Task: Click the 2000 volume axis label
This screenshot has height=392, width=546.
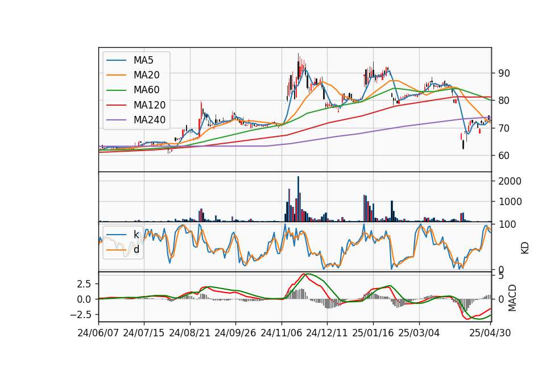Action: 510,181
